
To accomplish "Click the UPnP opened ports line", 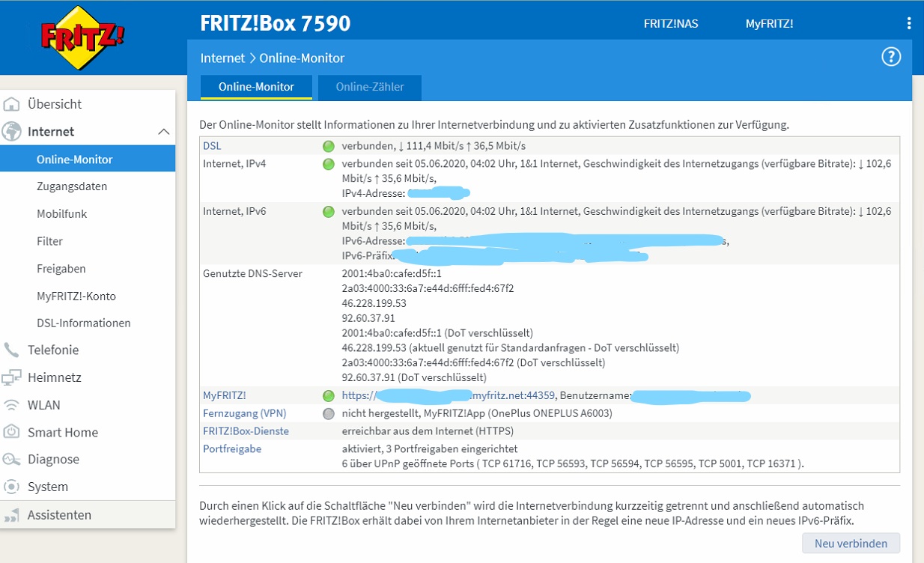I will point(573,464).
